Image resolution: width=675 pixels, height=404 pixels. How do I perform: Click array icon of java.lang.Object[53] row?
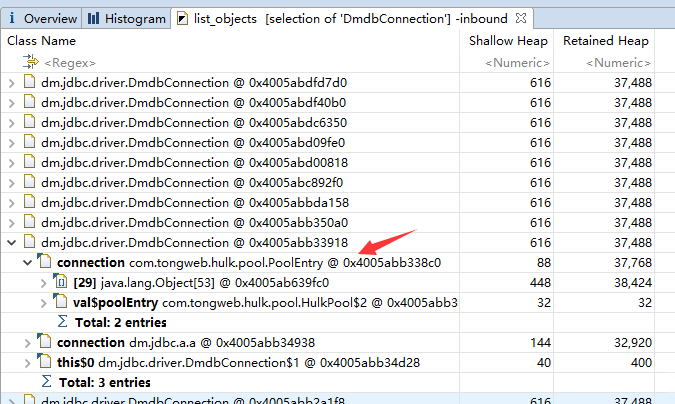60,281
